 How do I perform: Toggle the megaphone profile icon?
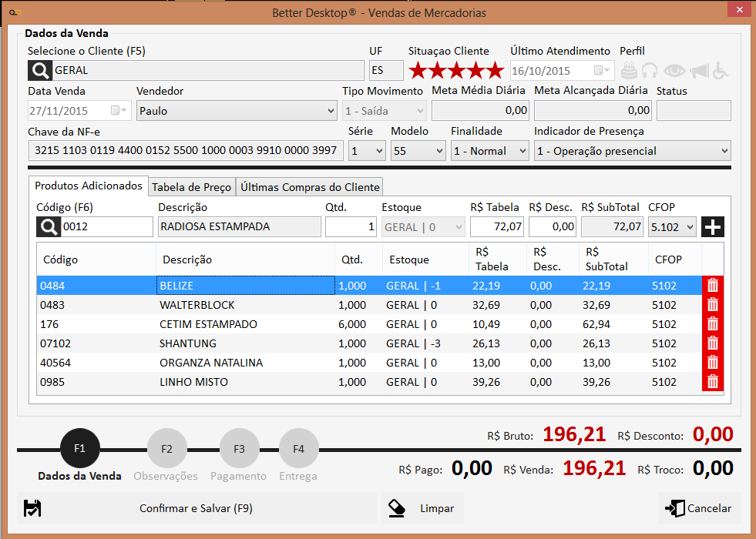(x=698, y=71)
